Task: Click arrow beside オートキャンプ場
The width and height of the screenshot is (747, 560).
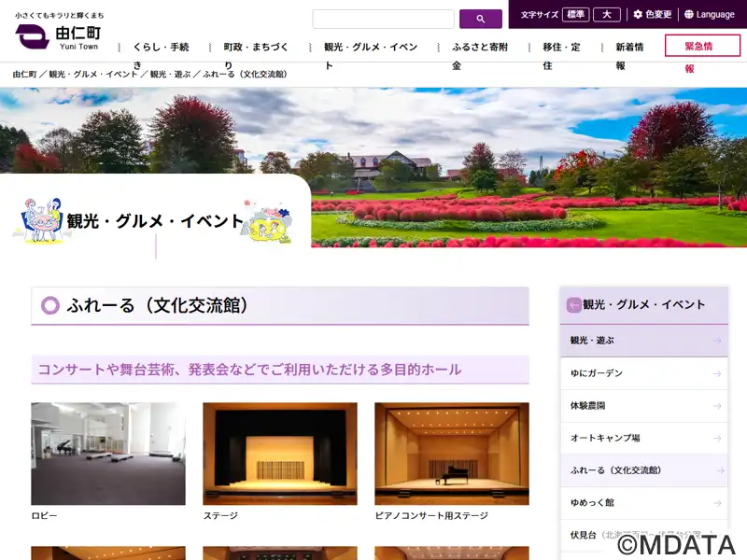Action: [x=716, y=438]
